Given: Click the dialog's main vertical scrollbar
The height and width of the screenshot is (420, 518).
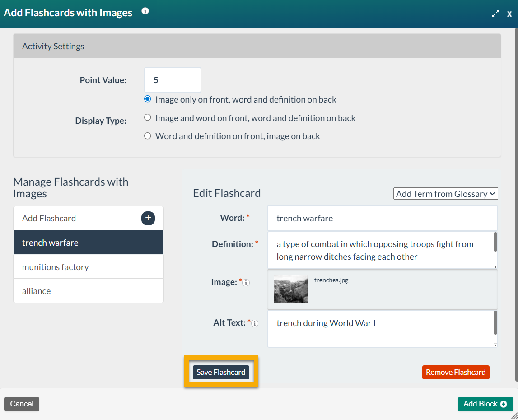Looking at the screenshot, I should (x=516, y=205).
